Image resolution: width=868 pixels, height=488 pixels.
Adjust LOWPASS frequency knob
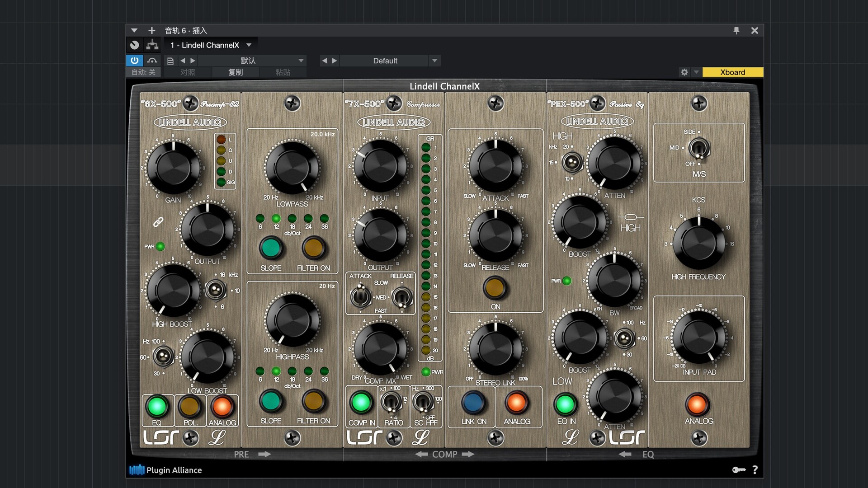tap(292, 168)
